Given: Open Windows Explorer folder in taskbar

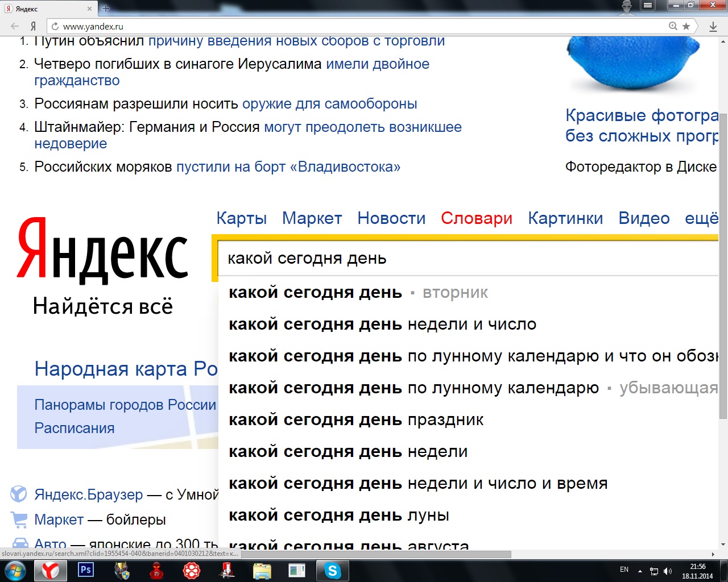Looking at the screenshot, I should click(x=262, y=571).
